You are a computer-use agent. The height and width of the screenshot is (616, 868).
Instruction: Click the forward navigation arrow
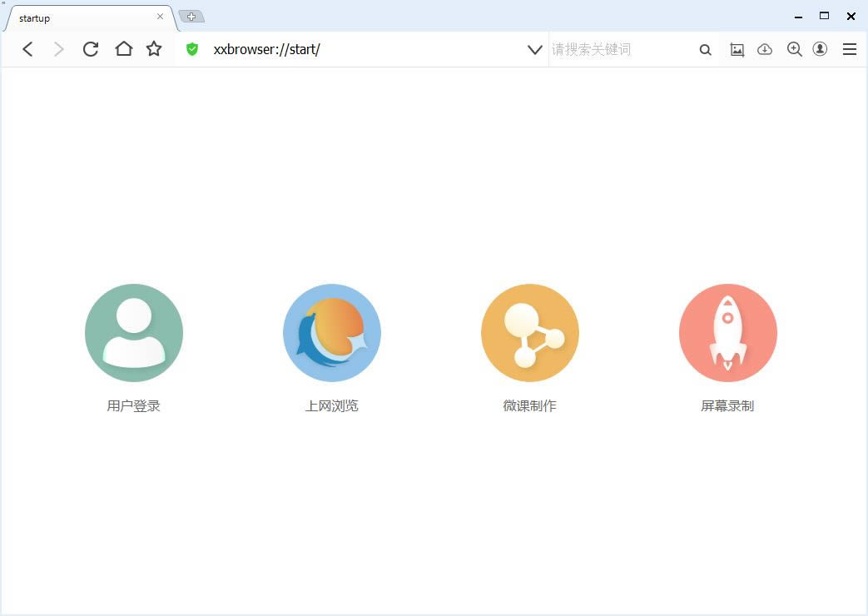pos(59,49)
